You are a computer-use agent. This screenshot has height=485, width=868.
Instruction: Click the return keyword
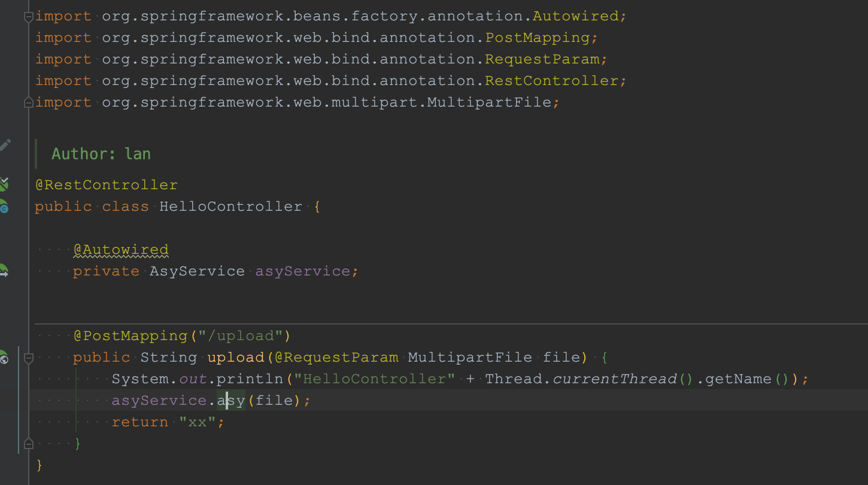pos(140,422)
